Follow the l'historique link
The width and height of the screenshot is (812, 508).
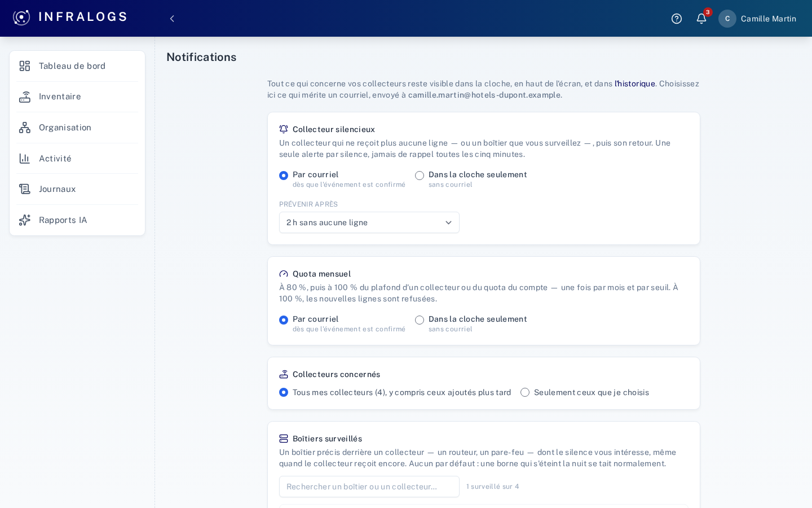coord(635,84)
